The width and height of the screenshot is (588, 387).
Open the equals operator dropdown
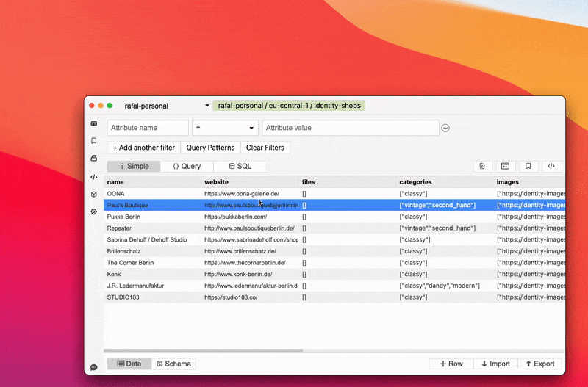(x=225, y=128)
